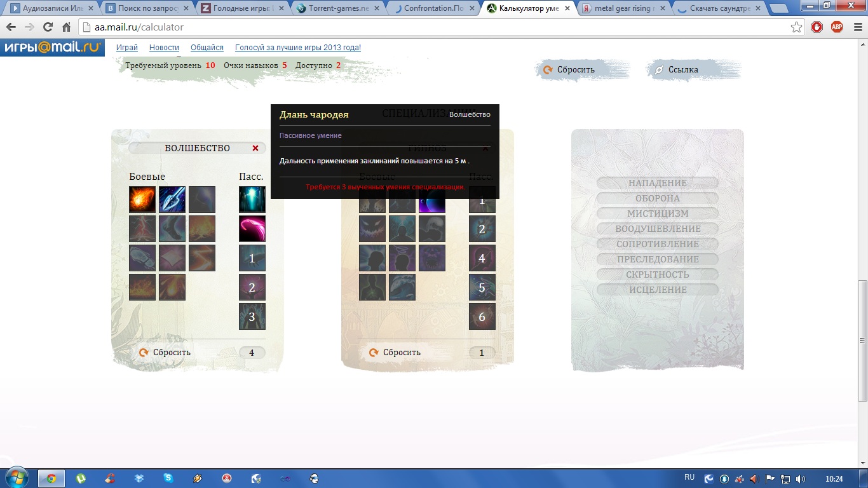This screenshot has width=868, height=488.
Task: Switch to the Аудиозаписи browser tab
Action: [51, 9]
